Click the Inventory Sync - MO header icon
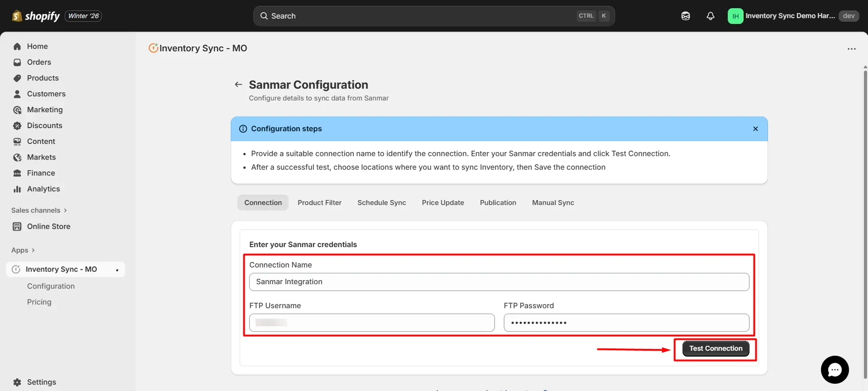 click(153, 48)
